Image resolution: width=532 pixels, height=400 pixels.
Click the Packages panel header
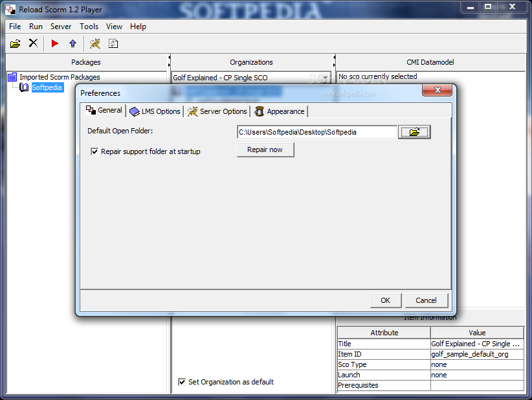[86, 62]
